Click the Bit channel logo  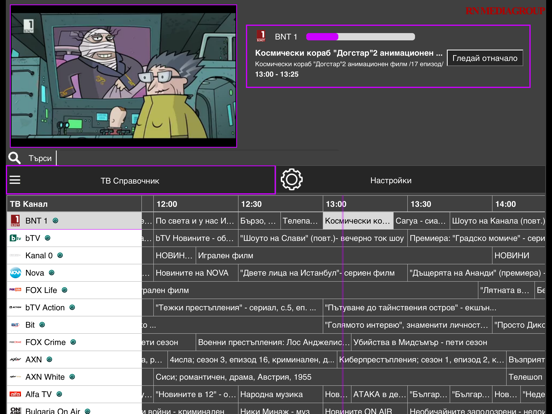[15, 325]
